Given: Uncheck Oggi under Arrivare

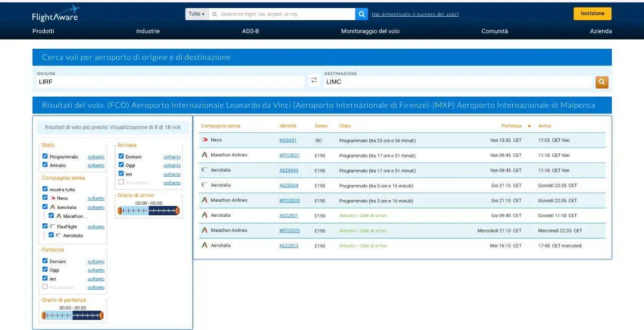Looking at the screenshot, I should pyautogui.click(x=121, y=165).
